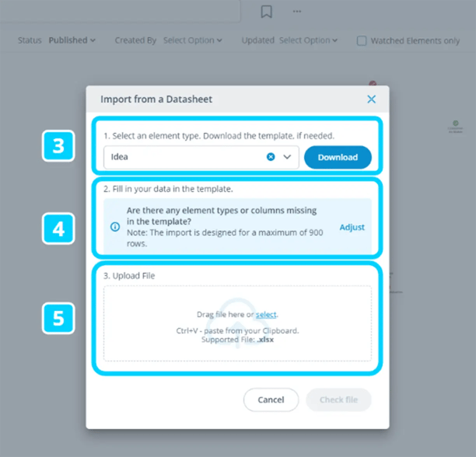Click inside the Idea element type field
This screenshot has height=457, width=476.
[x=183, y=157]
